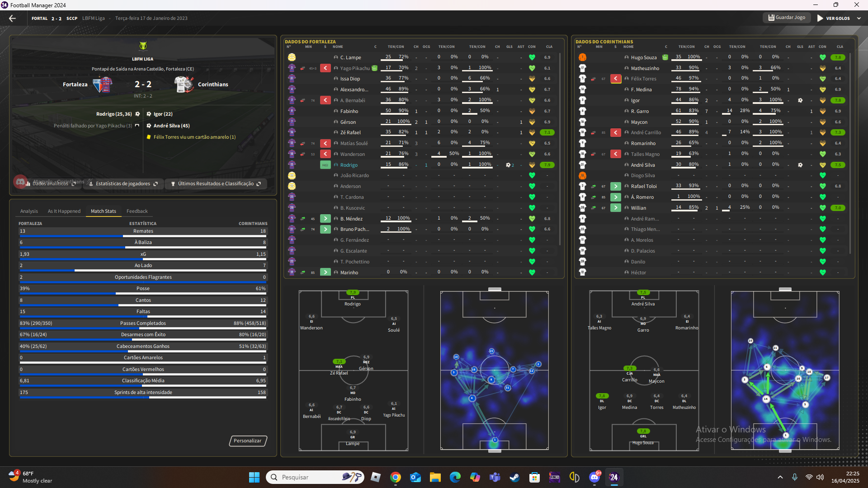Viewport: 868px width, 488px height.
Task: Expand the chevron beside Ver Golos
Action: coord(859,19)
